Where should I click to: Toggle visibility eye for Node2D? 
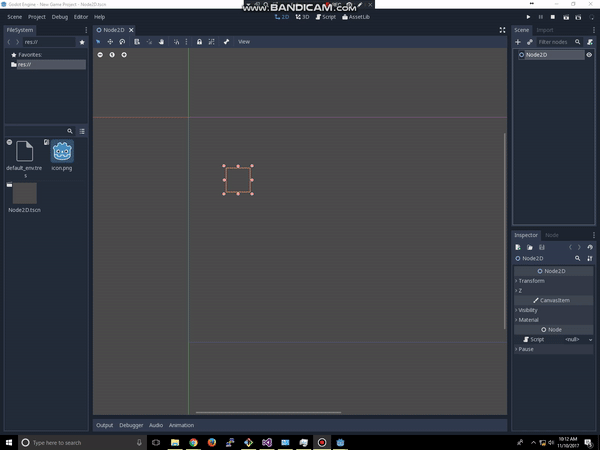(x=589, y=55)
